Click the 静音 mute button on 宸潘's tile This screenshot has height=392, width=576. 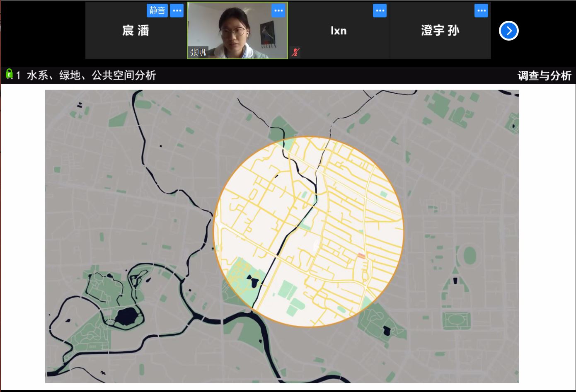[157, 11]
